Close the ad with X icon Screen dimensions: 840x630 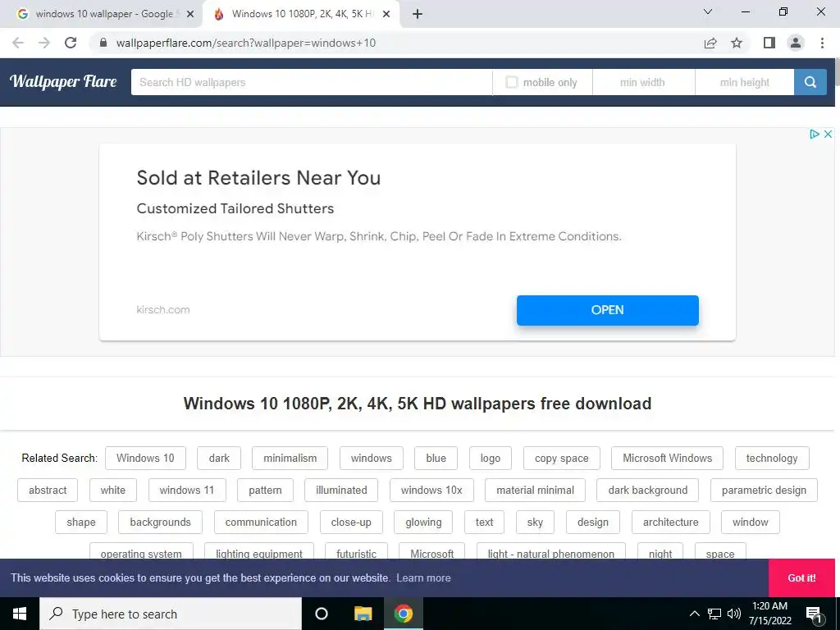tap(828, 134)
